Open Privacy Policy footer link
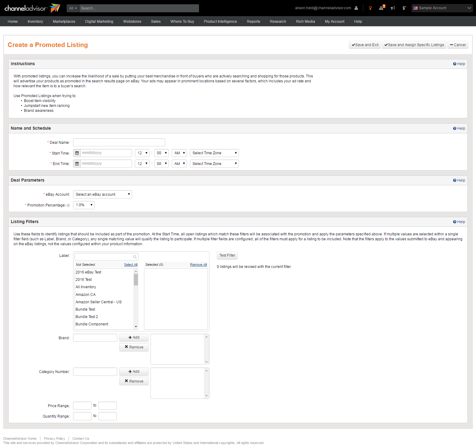This screenshot has width=476, height=448. [x=54, y=438]
